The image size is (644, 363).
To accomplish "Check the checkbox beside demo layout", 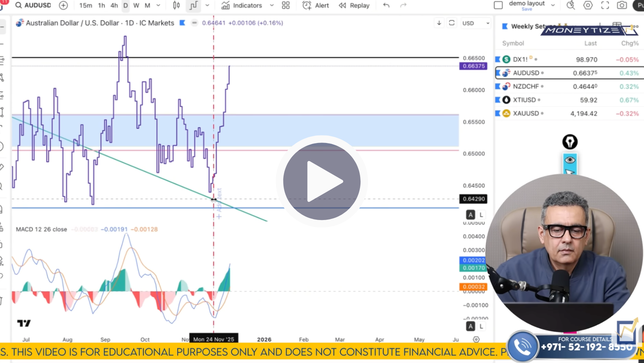I will tap(498, 4).
